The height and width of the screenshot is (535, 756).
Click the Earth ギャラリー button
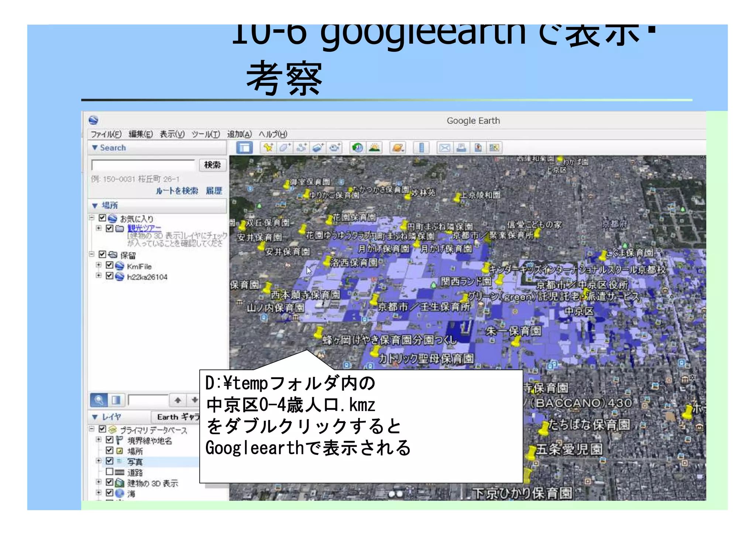pyautogui.click(x=176, y=417)
